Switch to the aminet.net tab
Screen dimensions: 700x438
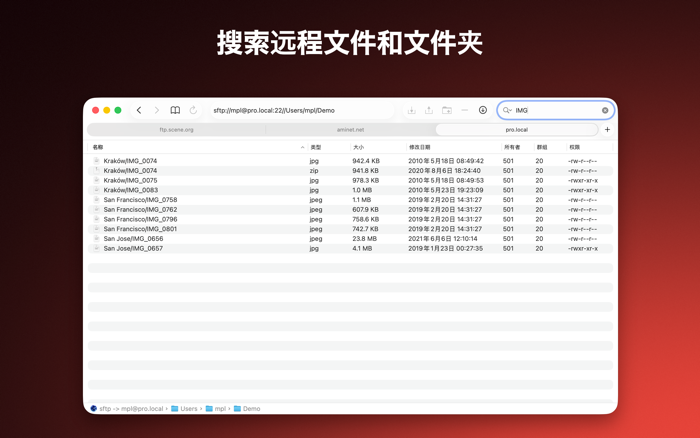click(x=350, y=129)
